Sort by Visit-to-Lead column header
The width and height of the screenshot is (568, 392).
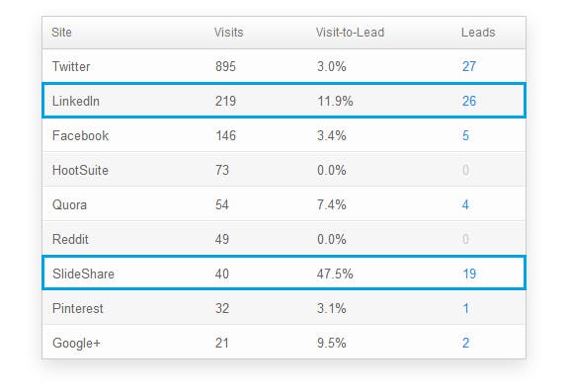[350, 33]
